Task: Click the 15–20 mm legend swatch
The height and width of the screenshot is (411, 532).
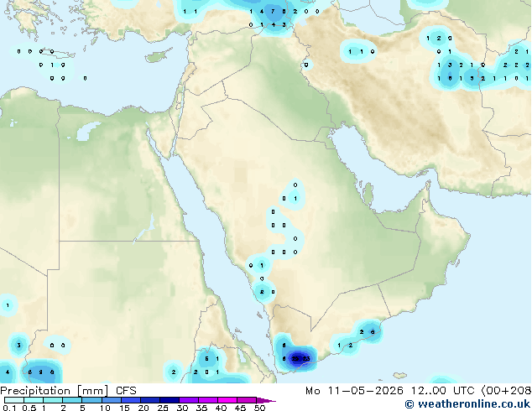Action: [x=130, y=400]
